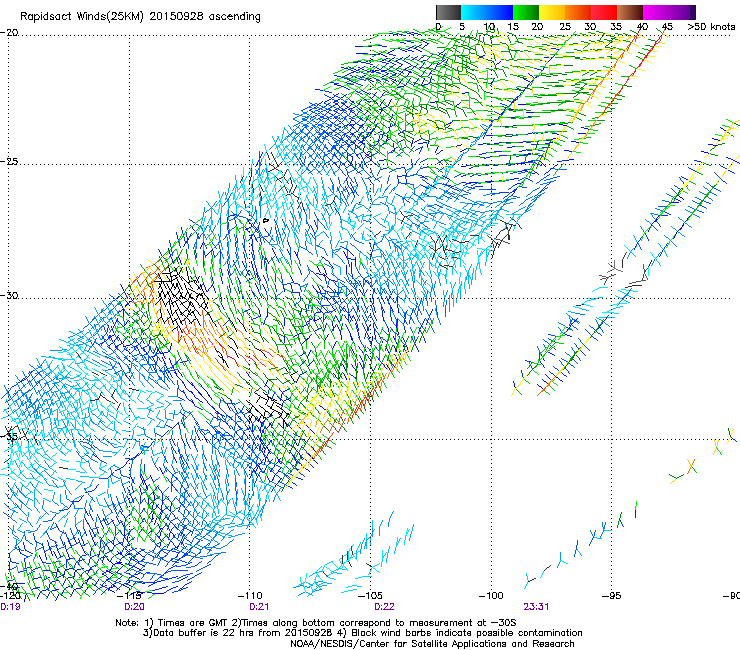This screenshot has height=650, width=740.
Task: Click the cyan-to-blue 5–15 knots legend gradient
Action: pyautogui.click(x=487, y=12)
